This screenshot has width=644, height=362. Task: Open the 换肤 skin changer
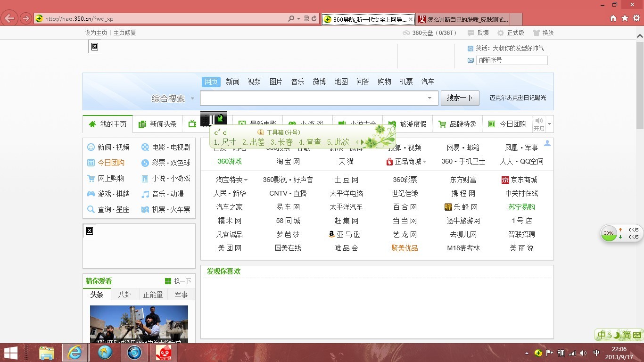543,33
